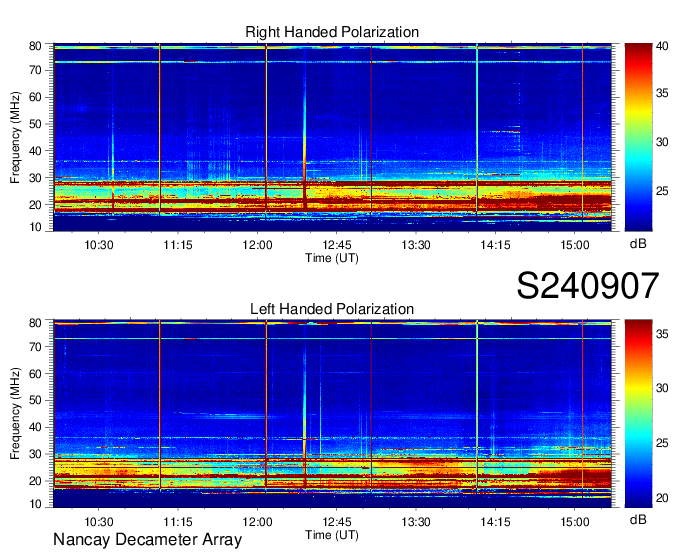
Task: Click the dB unit under Right Handed colorbar
Action: coord(638,244)
